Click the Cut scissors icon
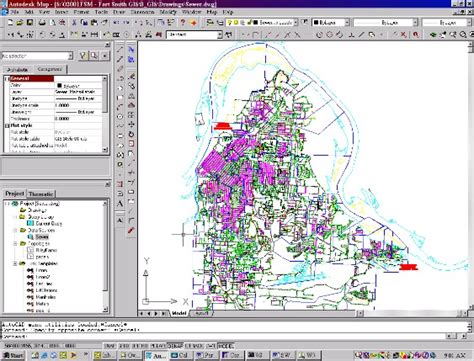 pyautogui.click(x=74, y=22)
